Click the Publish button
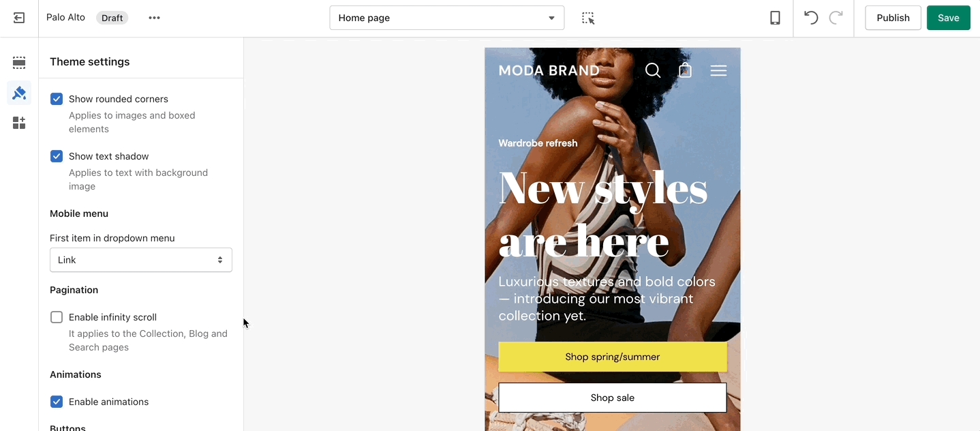The image size is (980, 431). 893,18
